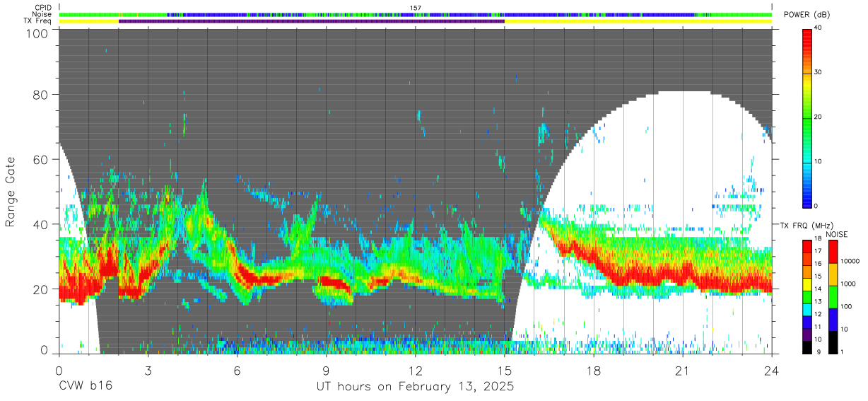Click the x-axis tick label 12
The image size is (868, 401).
415,371
